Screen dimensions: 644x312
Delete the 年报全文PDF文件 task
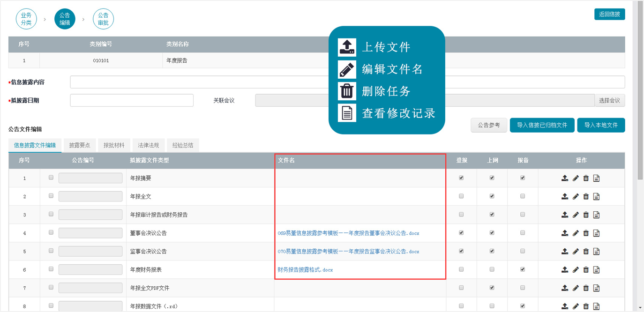tap(586, 288)
